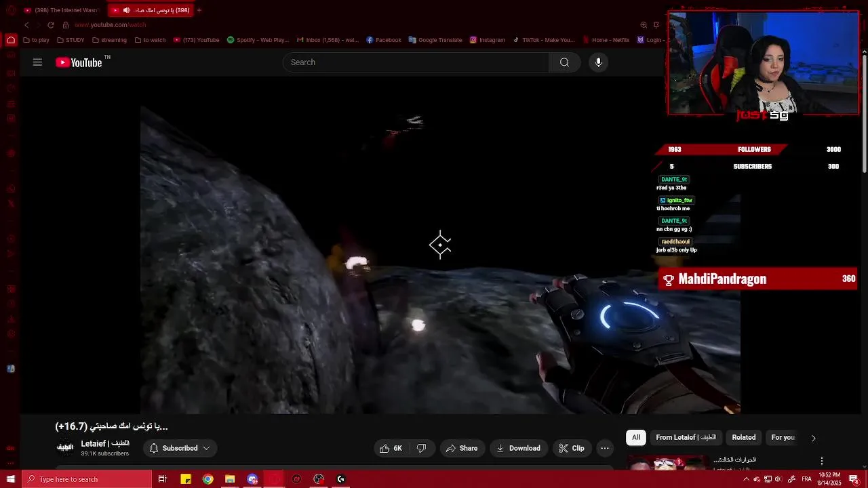Open the Google Translate bookmark
This screenshot has width=868, height=488.
[435, 40]
